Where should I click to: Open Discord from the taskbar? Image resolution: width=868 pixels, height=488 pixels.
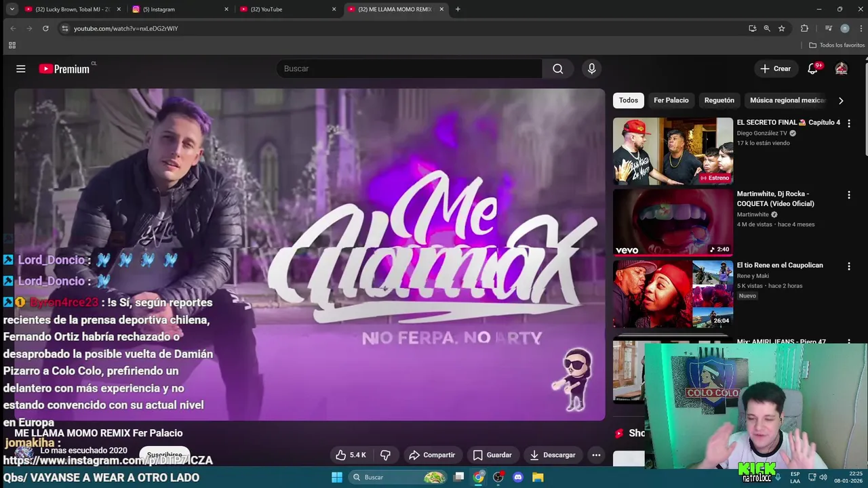[518, 477]
